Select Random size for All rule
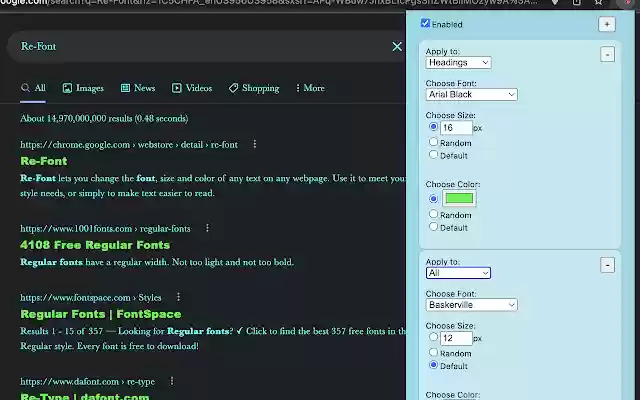 pos(433,352)
